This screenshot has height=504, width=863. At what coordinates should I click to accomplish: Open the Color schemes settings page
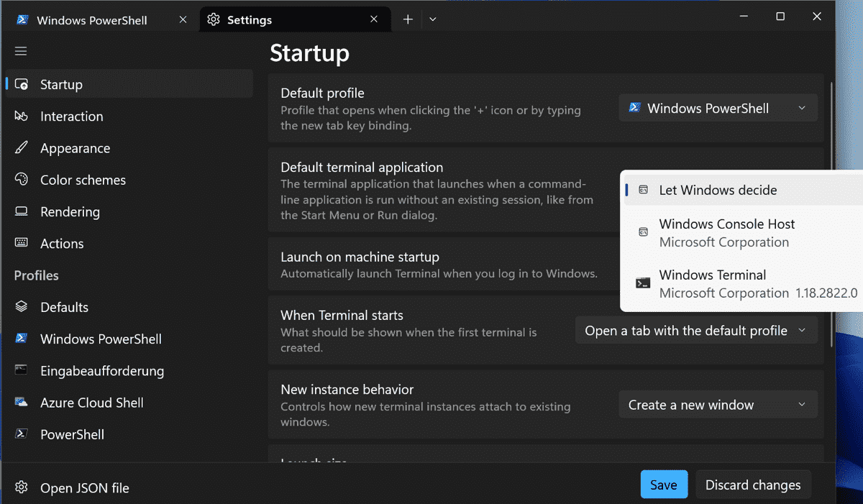(129, 180)
